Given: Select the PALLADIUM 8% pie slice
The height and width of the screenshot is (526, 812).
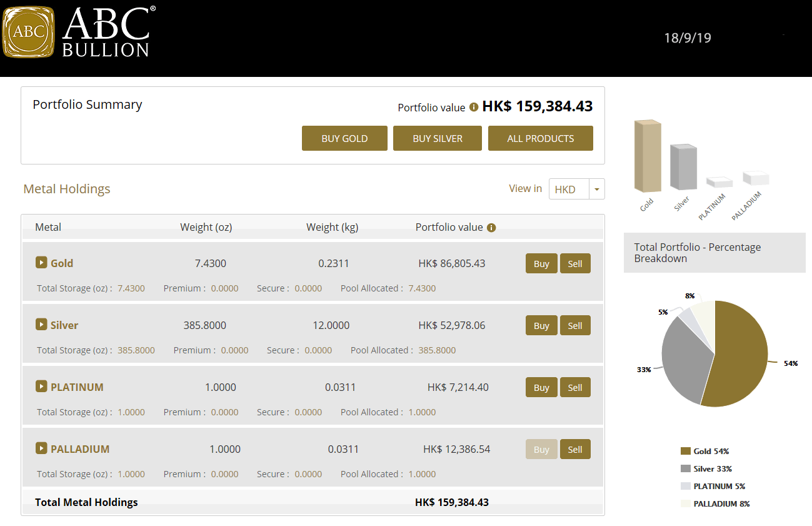Looking at the screenshot, I should [704, 318].
